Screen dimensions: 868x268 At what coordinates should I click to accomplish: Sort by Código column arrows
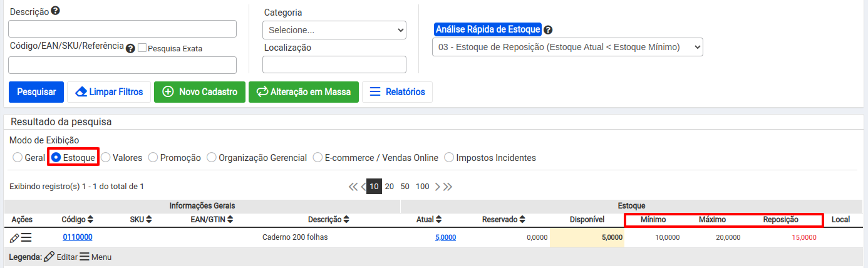[x=90, y=220]
